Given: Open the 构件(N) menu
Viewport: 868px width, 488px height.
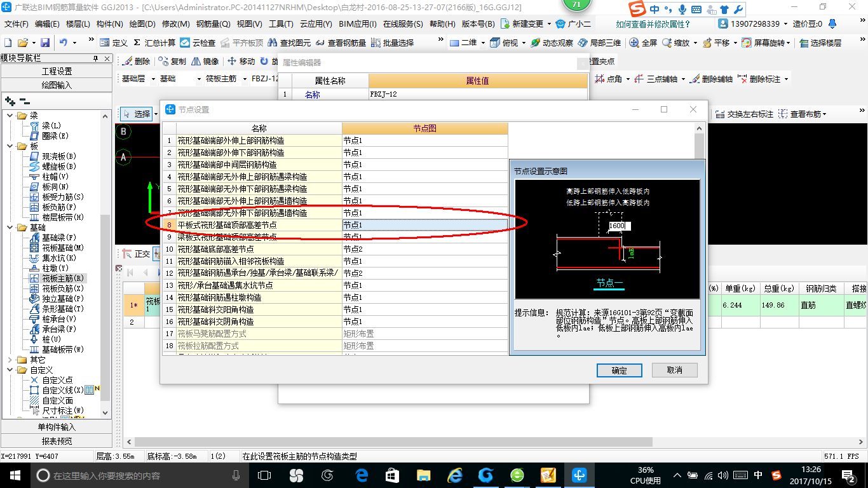Looking at the screenshot, I should (109, 24).
